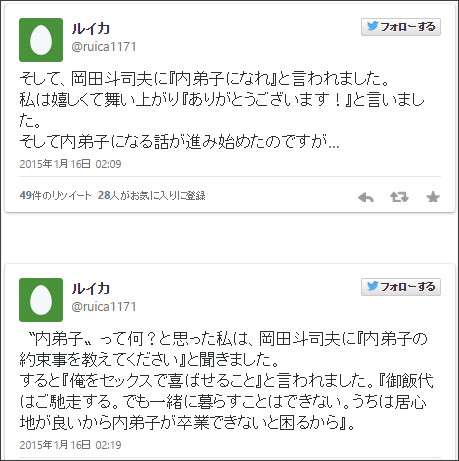Click the reply arrow icon on first tweet
The image size is (459, 461).
pos(366,198)
